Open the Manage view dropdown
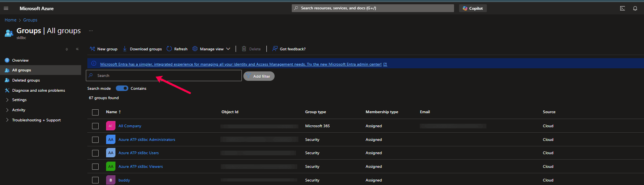The height and width of the screenshot is (185, 644). pos(211,49)
